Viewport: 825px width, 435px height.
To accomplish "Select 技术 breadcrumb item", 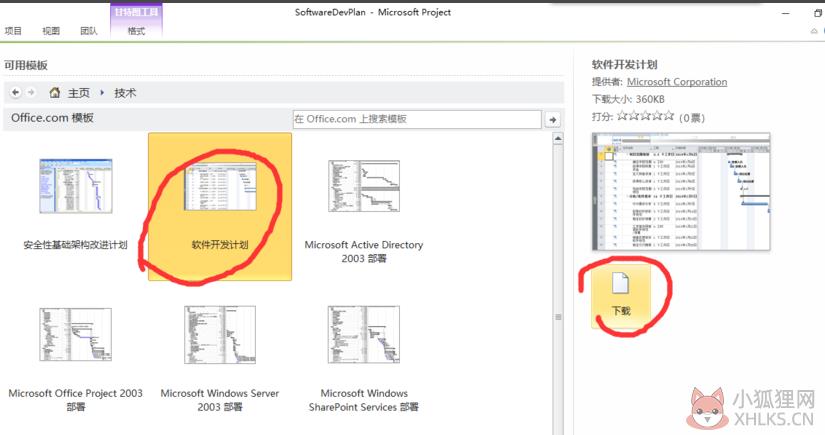I will 125,93.
